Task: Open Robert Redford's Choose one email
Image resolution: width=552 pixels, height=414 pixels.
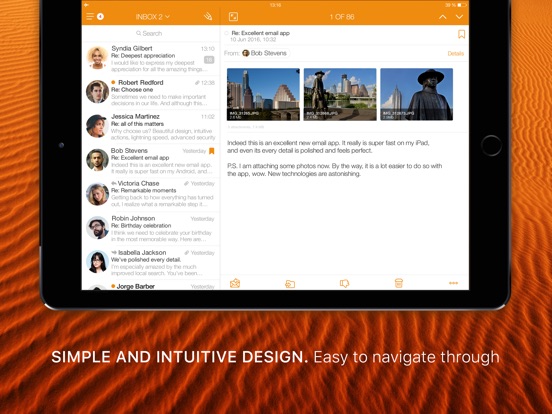Action: (x=151, y=92)
